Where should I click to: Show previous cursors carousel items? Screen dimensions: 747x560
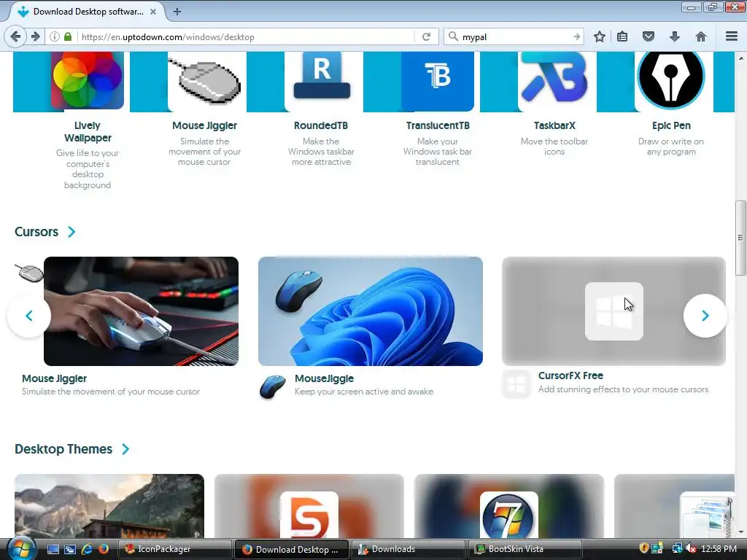[29, 316]
